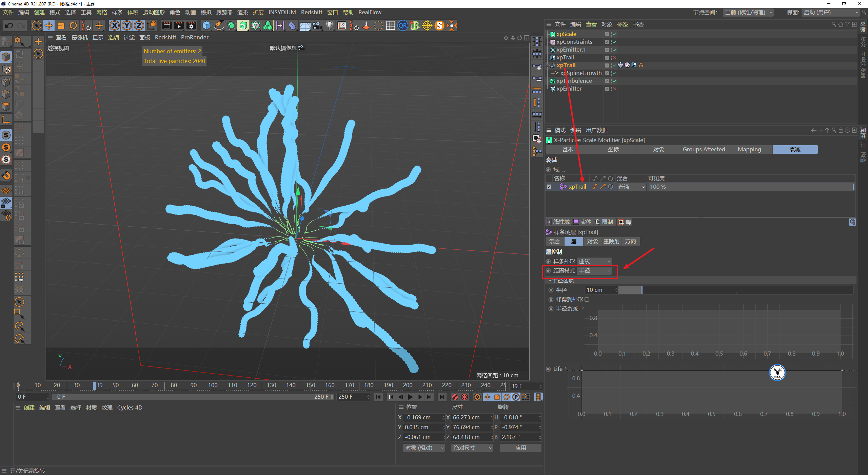
Task: Add a light bulb object
Action: 330,25
